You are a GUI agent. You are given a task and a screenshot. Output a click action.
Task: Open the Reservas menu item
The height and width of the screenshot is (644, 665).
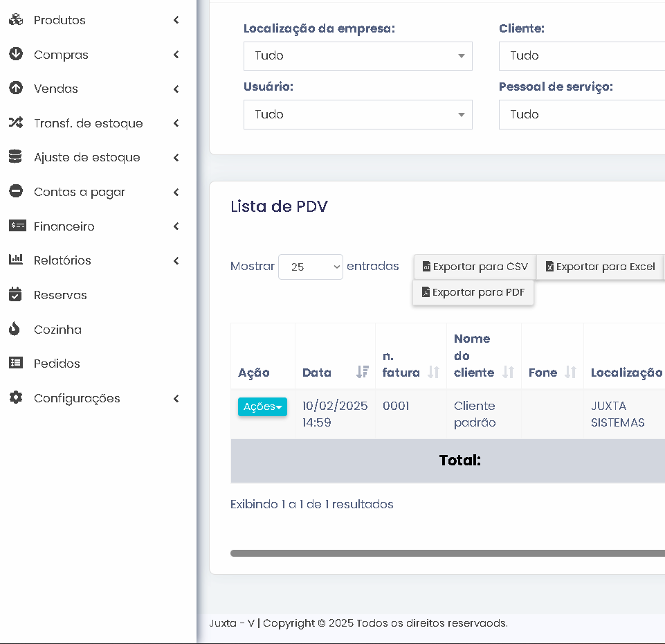pyautogui.click(x=60, y=295)
